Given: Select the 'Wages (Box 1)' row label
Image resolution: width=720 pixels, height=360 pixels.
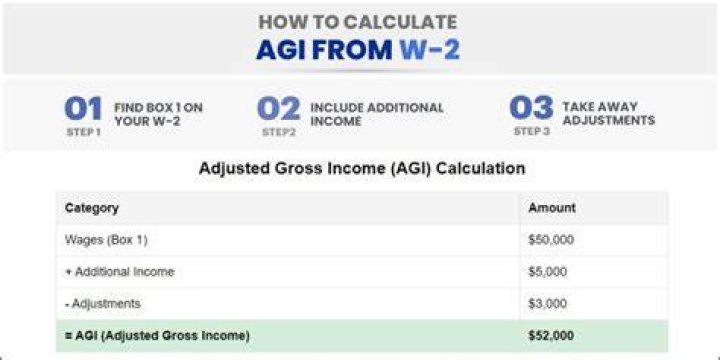Looking at the screenshot, I should coord(106,240).
